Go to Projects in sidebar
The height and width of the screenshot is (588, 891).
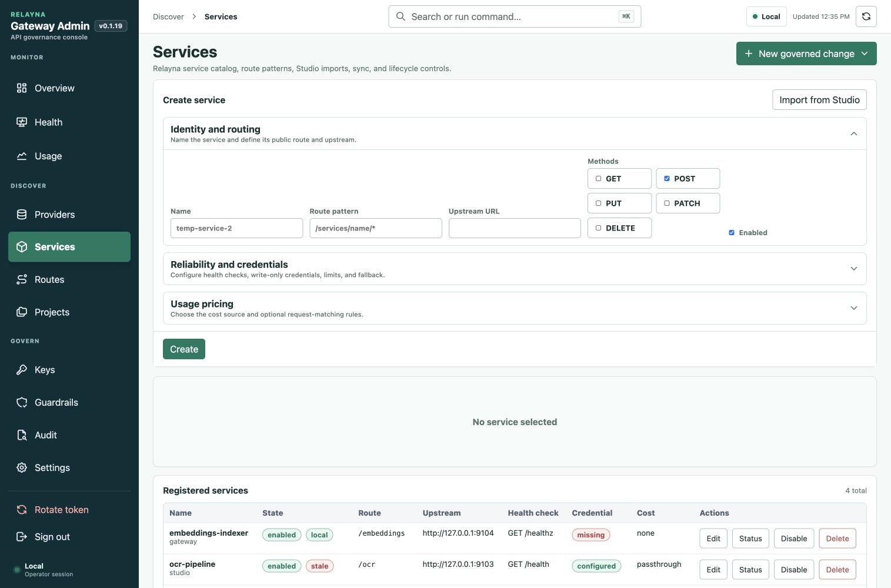[69, 312]
